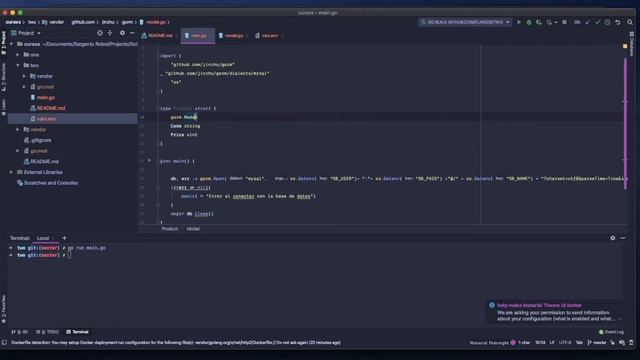
Task: Click Model breadcrumb below editor
Action: 193,229
